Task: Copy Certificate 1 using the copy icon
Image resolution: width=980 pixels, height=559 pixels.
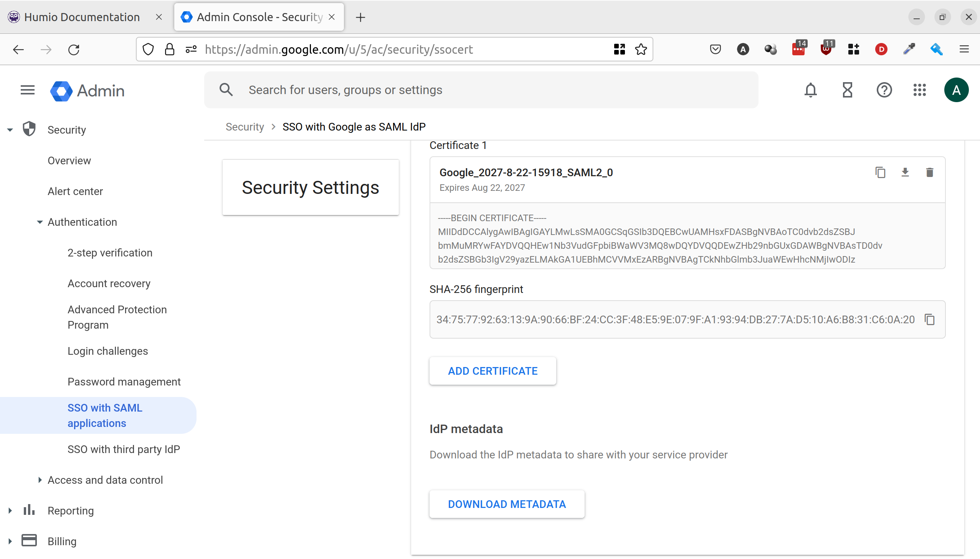Action: pos(881,172)
